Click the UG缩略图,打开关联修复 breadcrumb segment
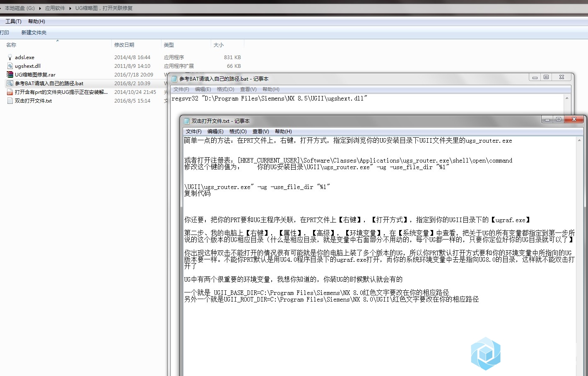 (x=104, y=8)
